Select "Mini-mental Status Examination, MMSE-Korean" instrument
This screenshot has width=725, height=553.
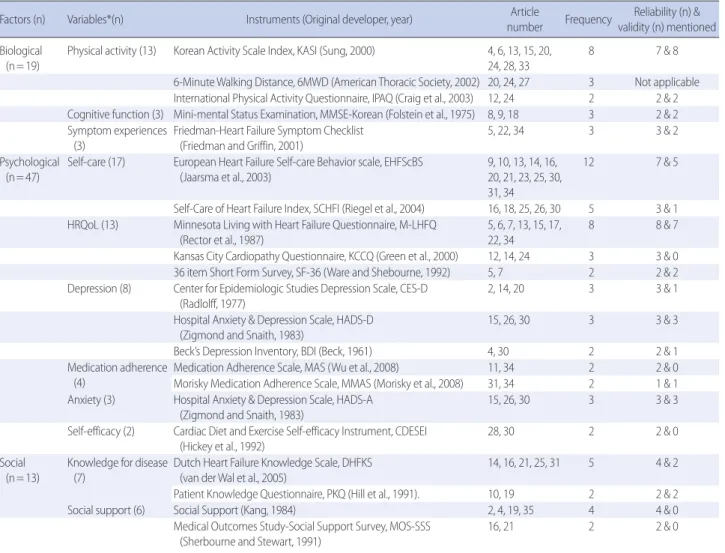tap(324, 114)
